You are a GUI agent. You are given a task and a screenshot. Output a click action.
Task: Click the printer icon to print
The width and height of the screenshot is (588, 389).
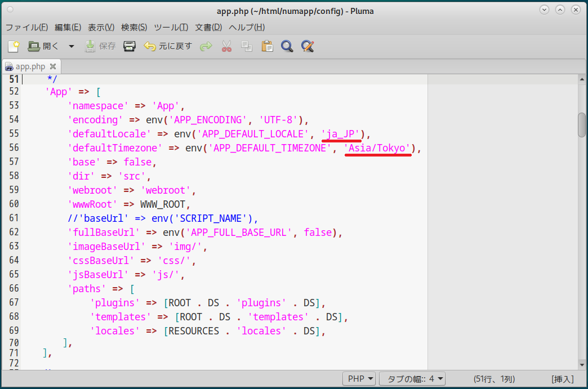130,46
